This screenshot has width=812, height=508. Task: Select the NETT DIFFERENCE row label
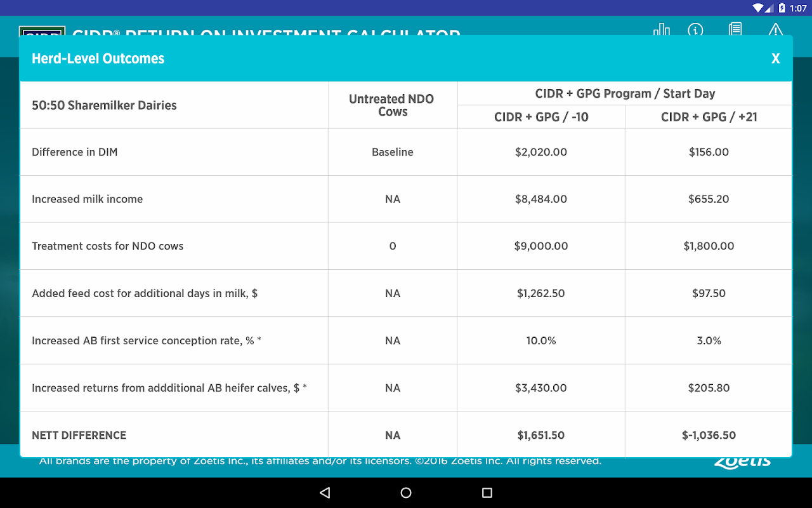click(x=79, y=436)
